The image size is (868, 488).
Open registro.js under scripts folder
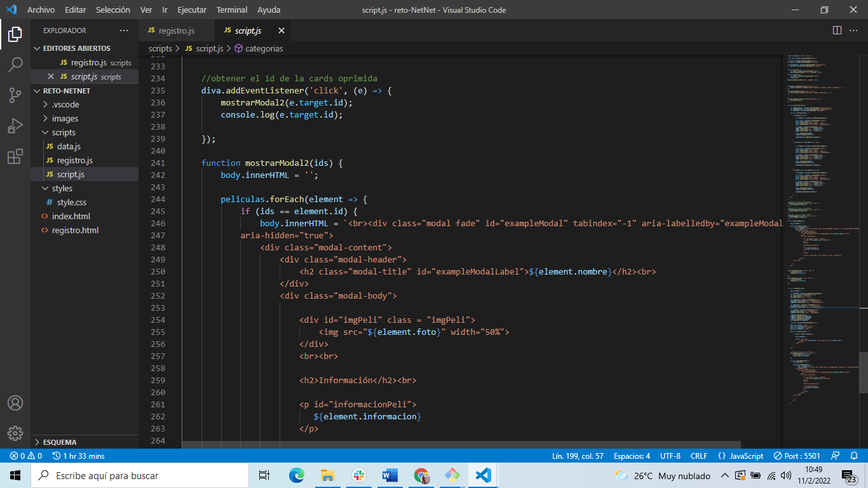click(85, 160)
